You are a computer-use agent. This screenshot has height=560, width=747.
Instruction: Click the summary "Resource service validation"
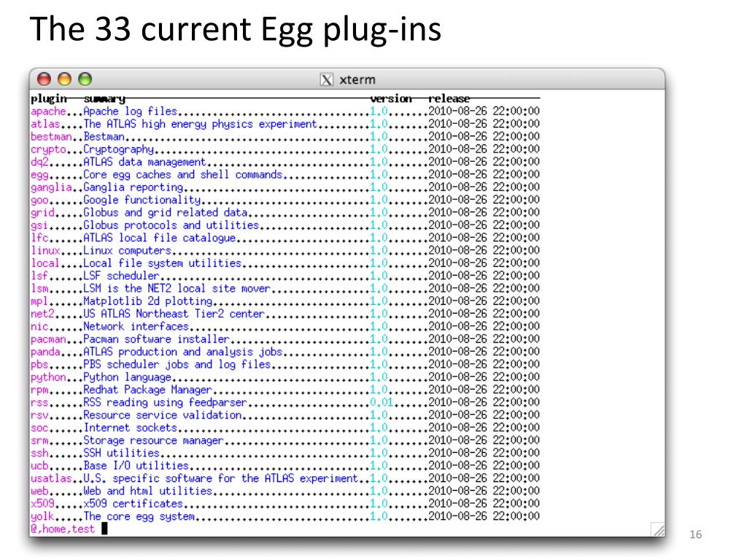pos(162,415)
